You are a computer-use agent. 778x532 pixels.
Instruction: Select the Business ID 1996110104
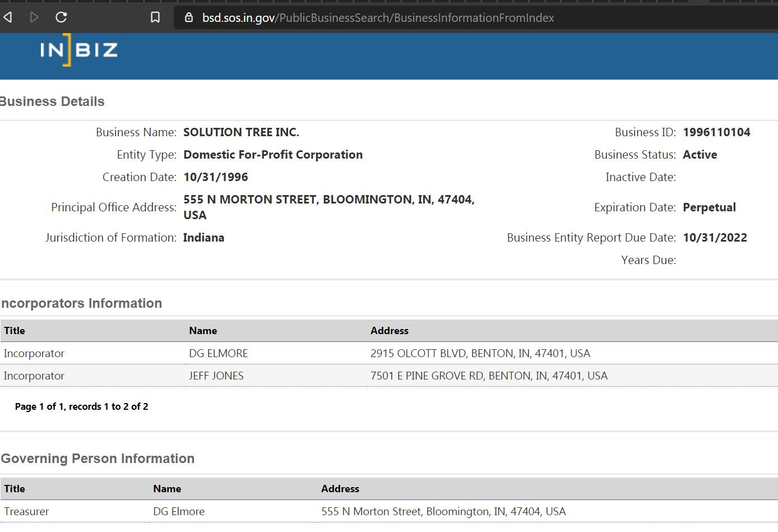tap(716, 132)
